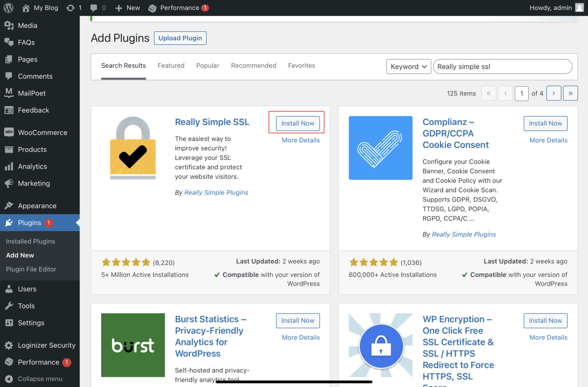Screen dimensions: 588x387
Task: Switch to the Popular tab
Action: coord(208,65)
